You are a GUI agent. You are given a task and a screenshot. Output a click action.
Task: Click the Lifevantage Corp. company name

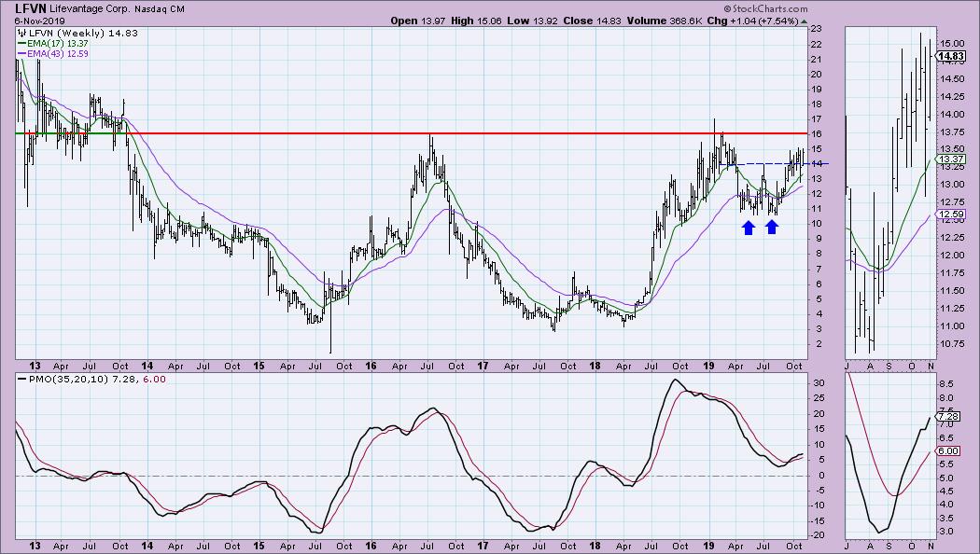(x=90, y=9)
